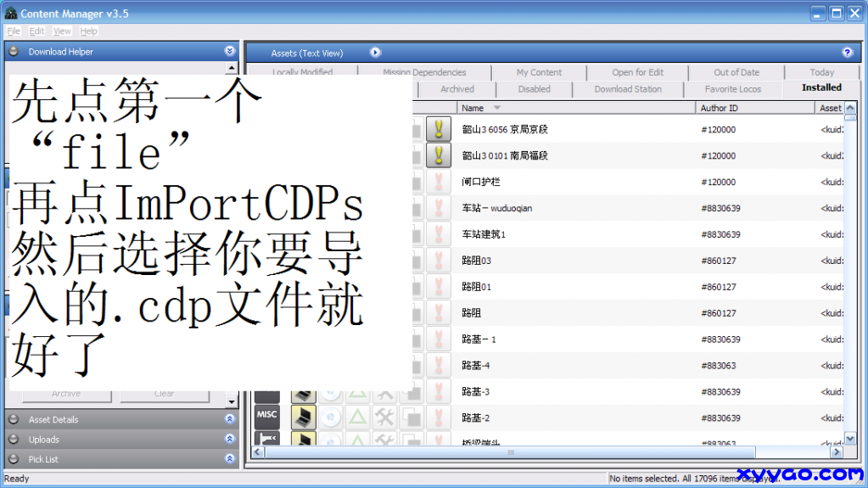Viewport: 868px width, 488px height.
Task: Click the MISC asset type icon
Action: pos(266,415)
